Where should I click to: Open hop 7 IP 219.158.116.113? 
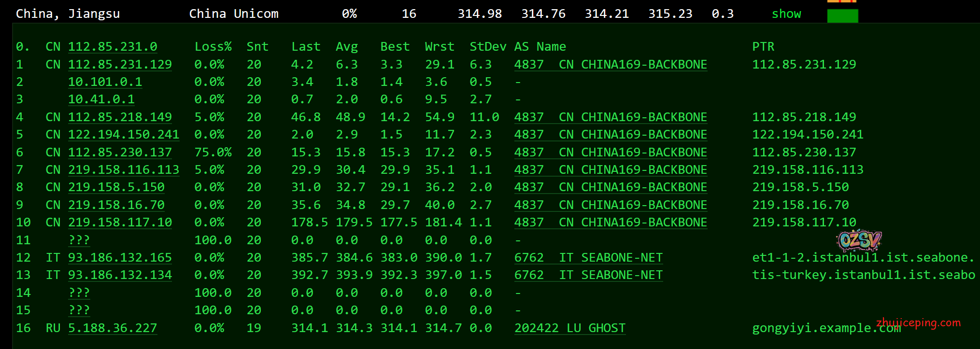[123, 170]
